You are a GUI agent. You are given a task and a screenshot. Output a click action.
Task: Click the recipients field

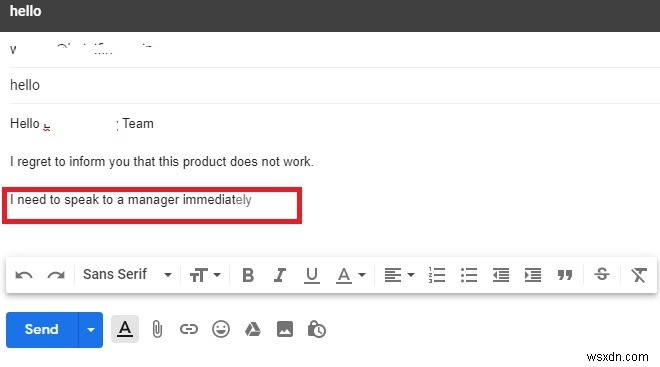[x=335, y=50]
